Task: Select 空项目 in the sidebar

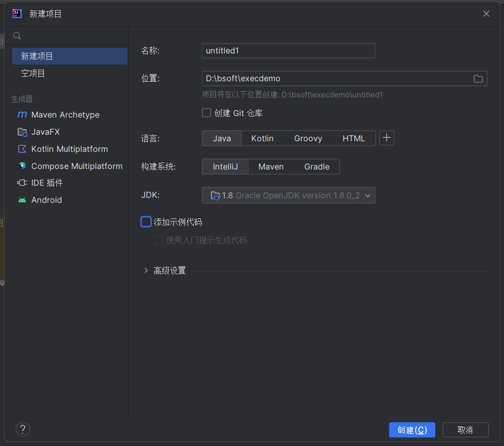Action: tap(70, 73)
